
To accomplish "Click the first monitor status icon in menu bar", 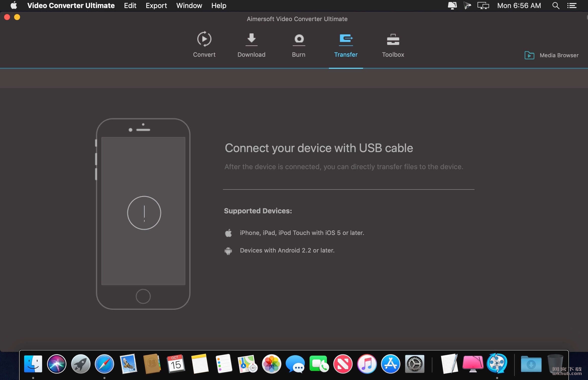I will tap(452, 6).
